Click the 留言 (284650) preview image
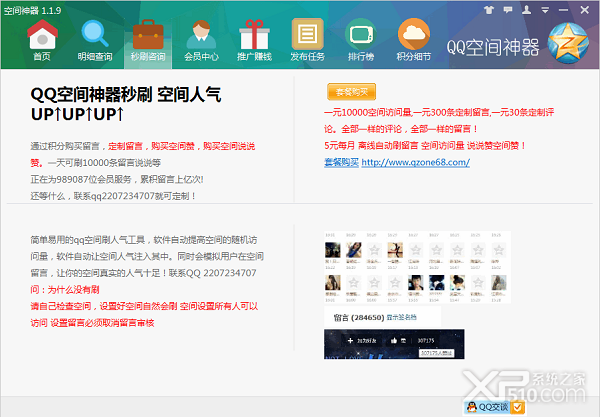 pos(382,317)
